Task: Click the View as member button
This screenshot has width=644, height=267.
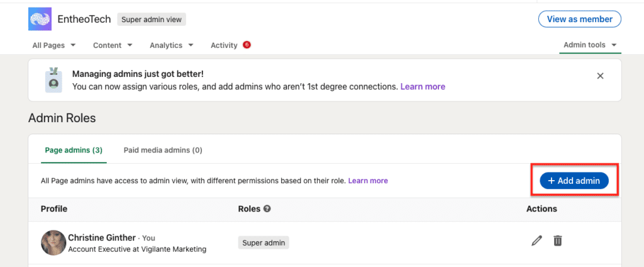Action: point(579,20)
